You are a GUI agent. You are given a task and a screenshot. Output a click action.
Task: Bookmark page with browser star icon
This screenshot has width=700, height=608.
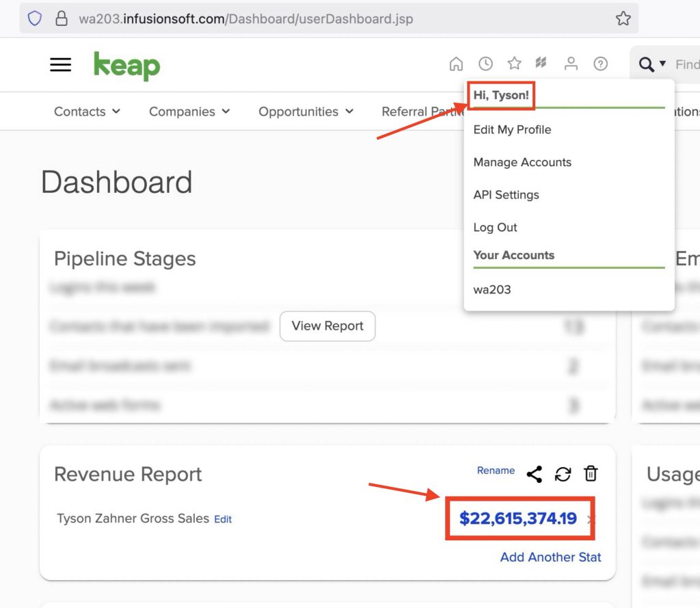[x=623, y=18]
